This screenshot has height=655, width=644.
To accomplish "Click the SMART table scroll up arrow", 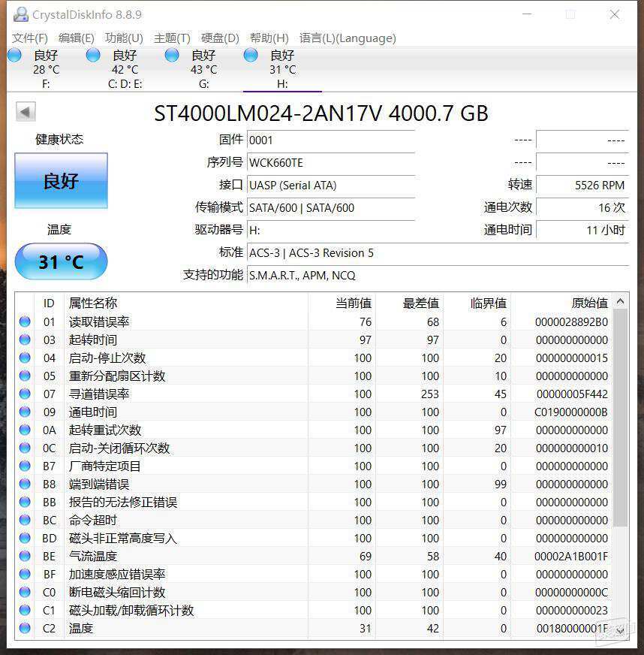I will coord(620,301).
